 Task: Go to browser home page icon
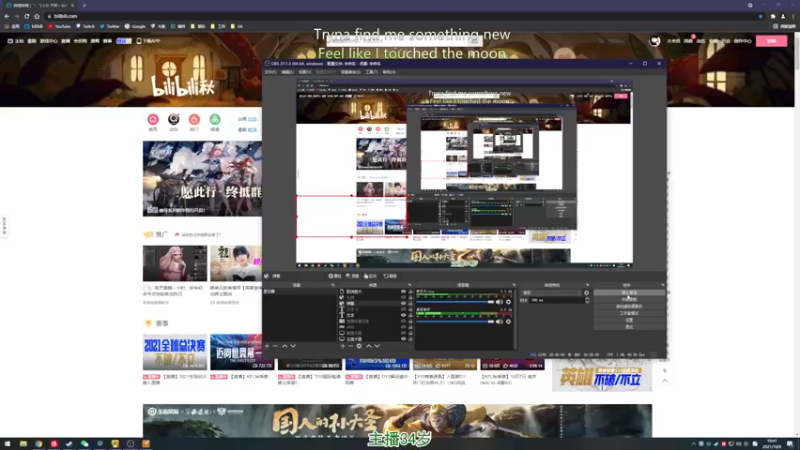(37, 16)
